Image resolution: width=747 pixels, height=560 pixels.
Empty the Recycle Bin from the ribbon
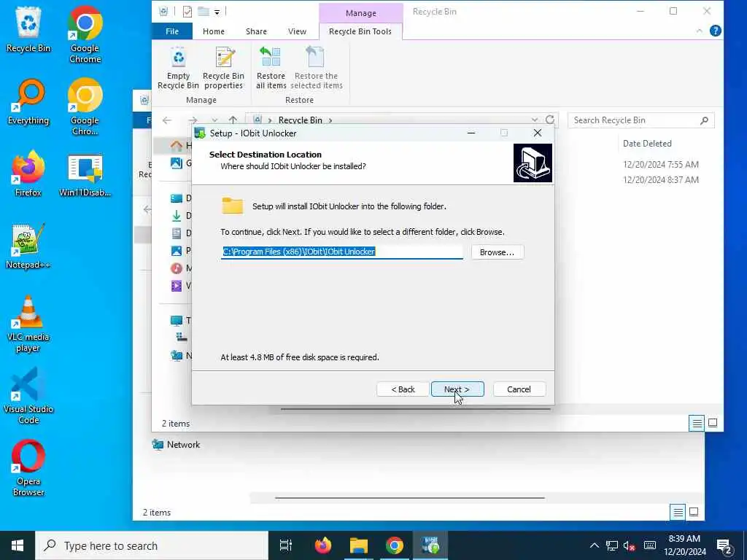click(x=178, y=69)
